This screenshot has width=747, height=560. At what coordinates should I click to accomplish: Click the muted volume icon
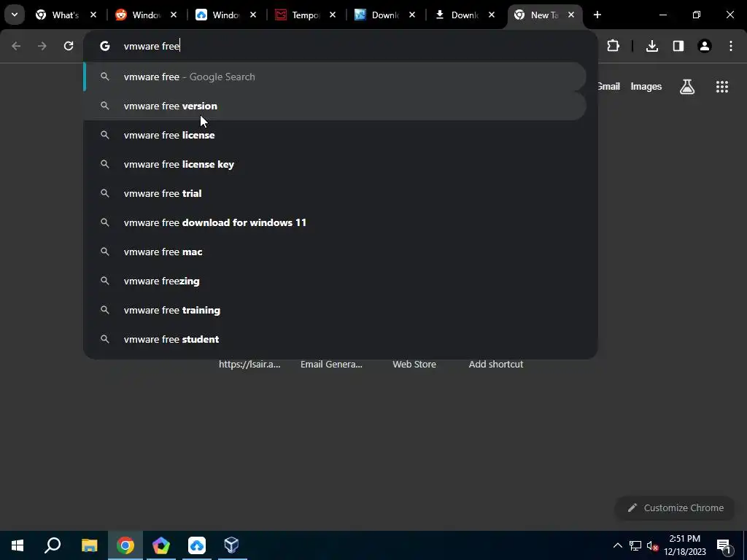pyautogui.click(x=652, y=545)
